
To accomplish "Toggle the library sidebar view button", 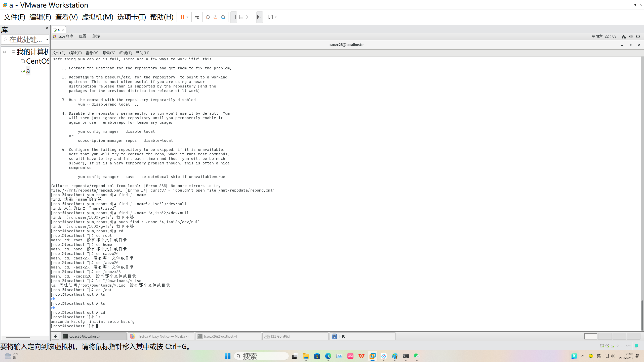I will pyautogui.click(x=233, y=17).
